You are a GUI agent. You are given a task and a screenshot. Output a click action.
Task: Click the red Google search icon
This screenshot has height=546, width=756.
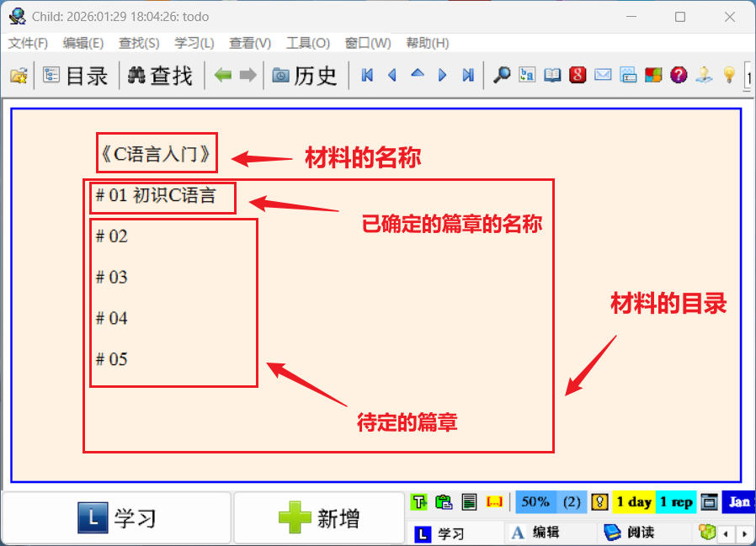(578, 75)
